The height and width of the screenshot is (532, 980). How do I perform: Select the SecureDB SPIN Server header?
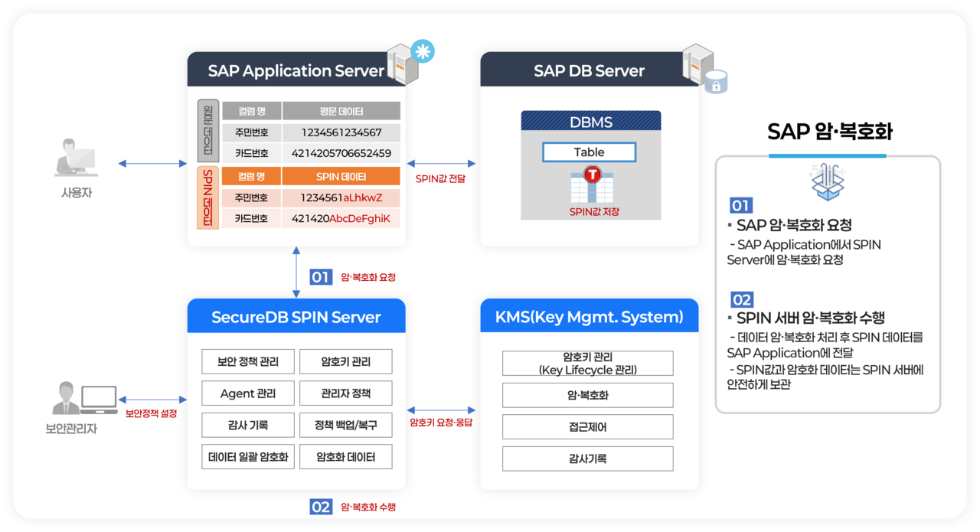296,316
